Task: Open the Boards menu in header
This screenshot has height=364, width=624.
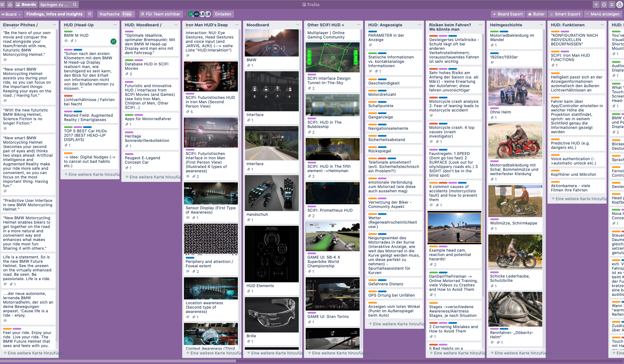Action: (x=26, y=4)
